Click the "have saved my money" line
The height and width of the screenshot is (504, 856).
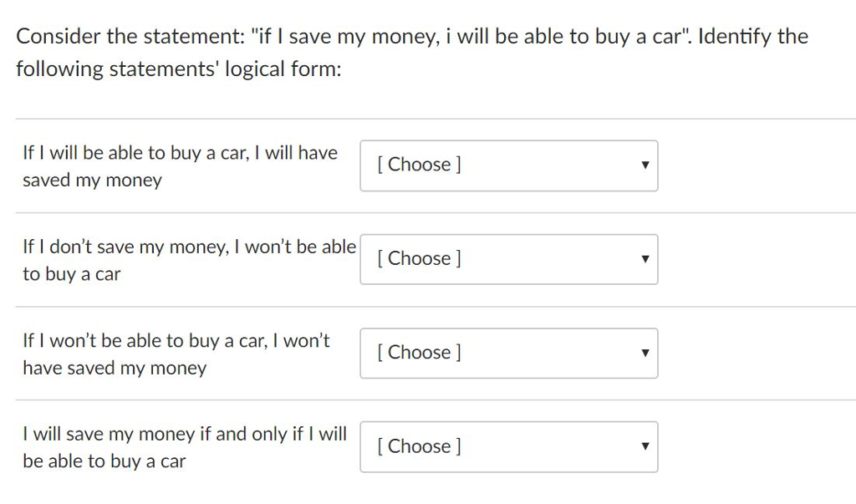(114, 368)
